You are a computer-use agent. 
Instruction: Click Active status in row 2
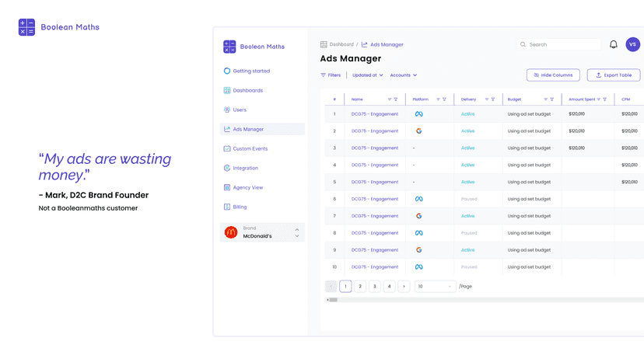point(467,131)
